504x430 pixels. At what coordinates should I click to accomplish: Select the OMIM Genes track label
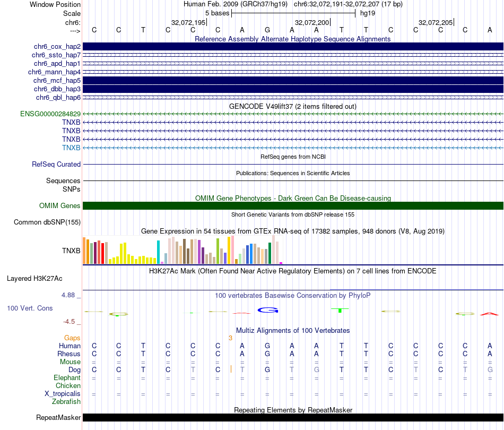coord(59,206)
